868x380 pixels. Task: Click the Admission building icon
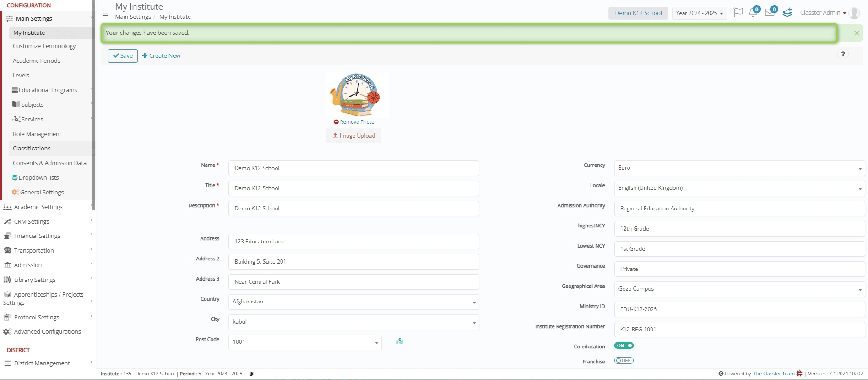(x=7, y=265)
